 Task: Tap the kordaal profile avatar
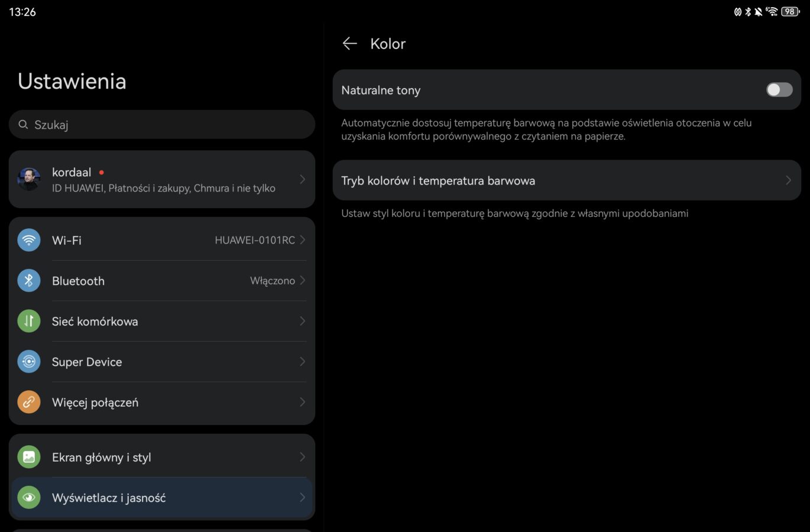(29, 179)
